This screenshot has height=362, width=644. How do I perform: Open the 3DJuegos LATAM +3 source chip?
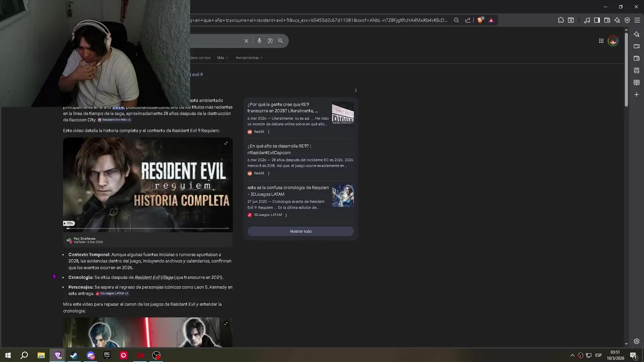pyautogui.click(x=112, y=294)
